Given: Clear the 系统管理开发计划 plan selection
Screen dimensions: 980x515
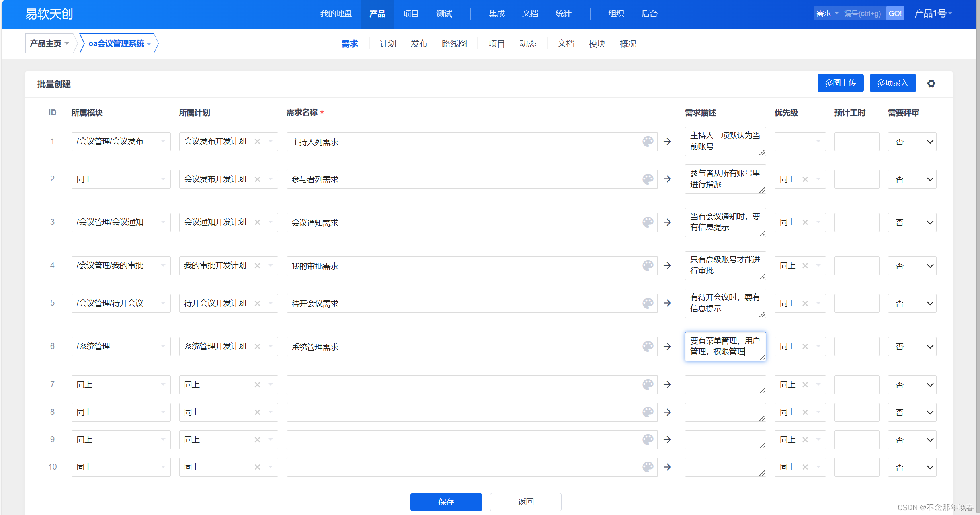Looking at the screenshot, I should click(x=258, y=346).
